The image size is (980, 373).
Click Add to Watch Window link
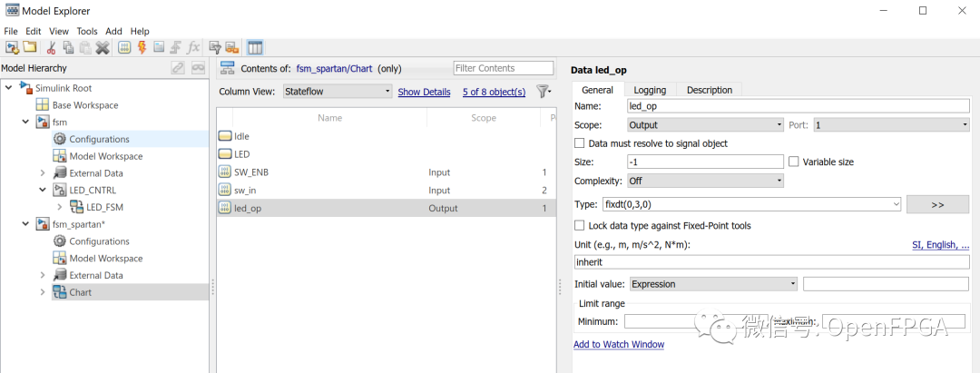[619, 344]
